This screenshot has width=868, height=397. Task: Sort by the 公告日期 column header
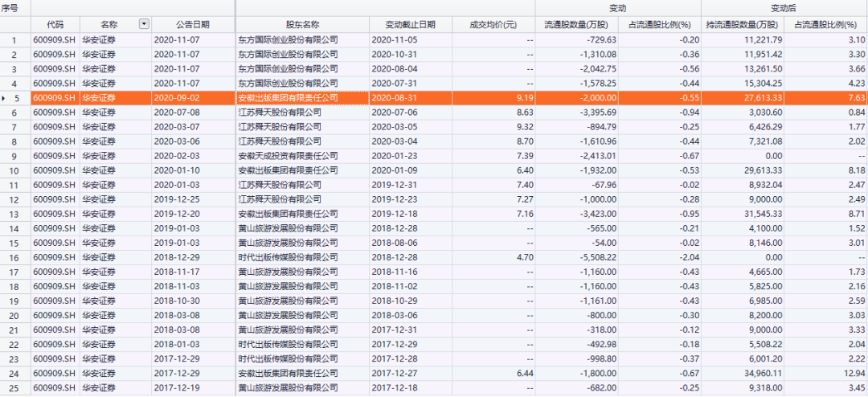click(193, 24)
